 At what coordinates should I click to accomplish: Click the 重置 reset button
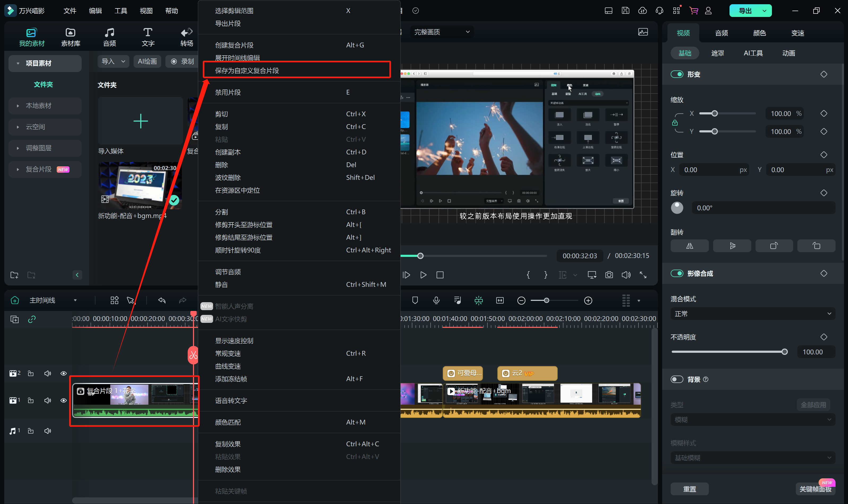pos(689,489)
